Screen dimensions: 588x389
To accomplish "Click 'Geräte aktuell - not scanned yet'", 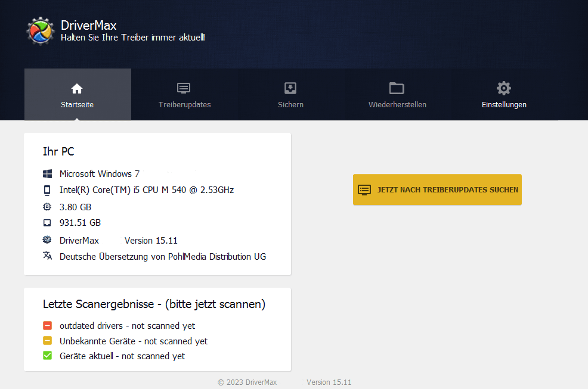I will [x=122, y=356].
